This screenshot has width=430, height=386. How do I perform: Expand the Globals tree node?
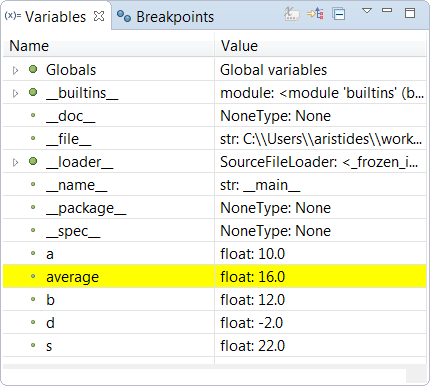15,70
